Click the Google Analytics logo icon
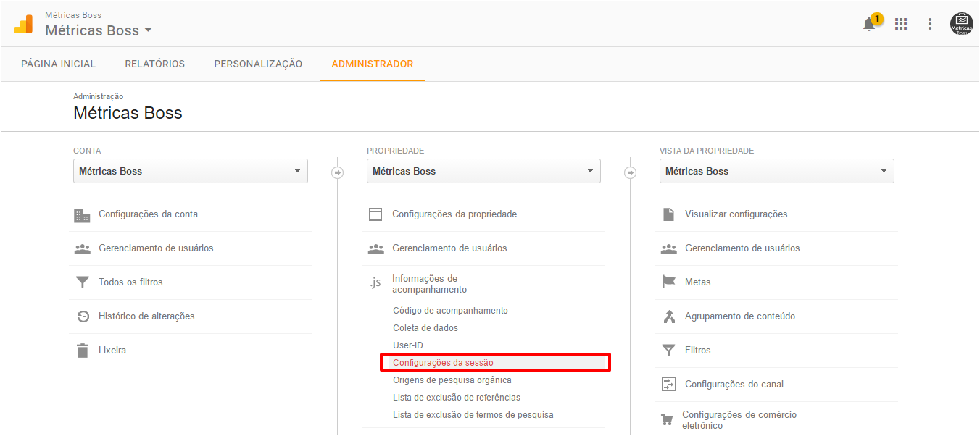This screenshot has width=980, height=436. coord(23,24)
